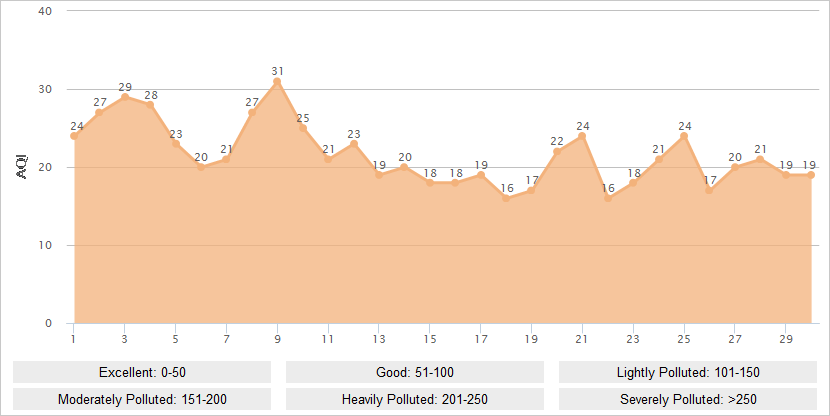
Task: Select the data point labeled 25
Action: pyautogui.click(x=303, y=128)
